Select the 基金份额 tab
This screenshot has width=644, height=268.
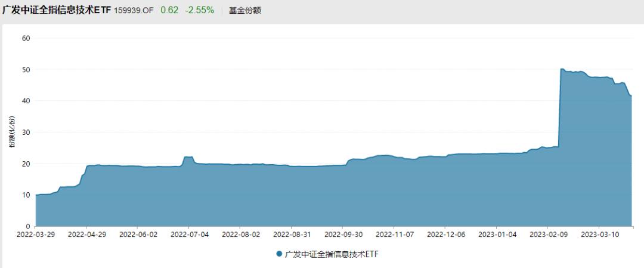[245, 11]
